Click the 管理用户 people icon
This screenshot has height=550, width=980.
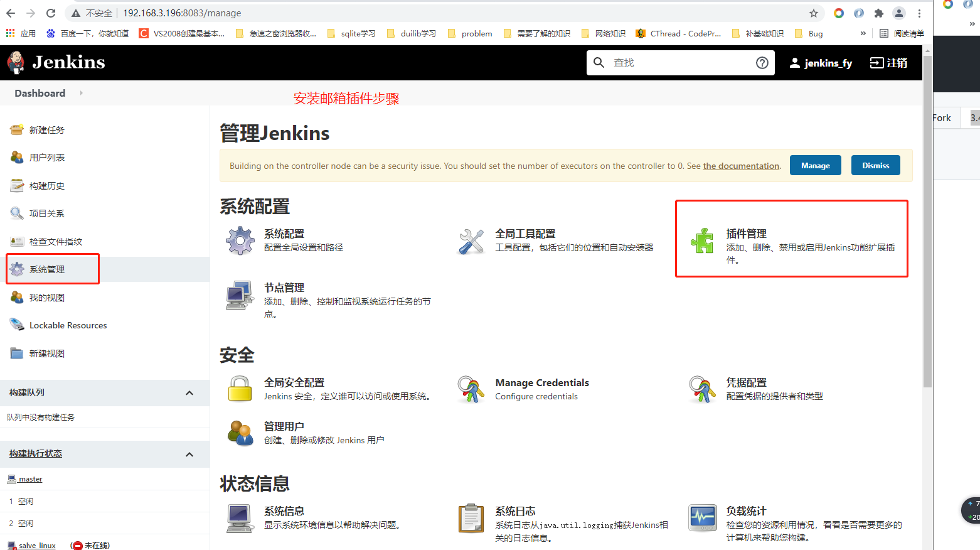(240, 433)
